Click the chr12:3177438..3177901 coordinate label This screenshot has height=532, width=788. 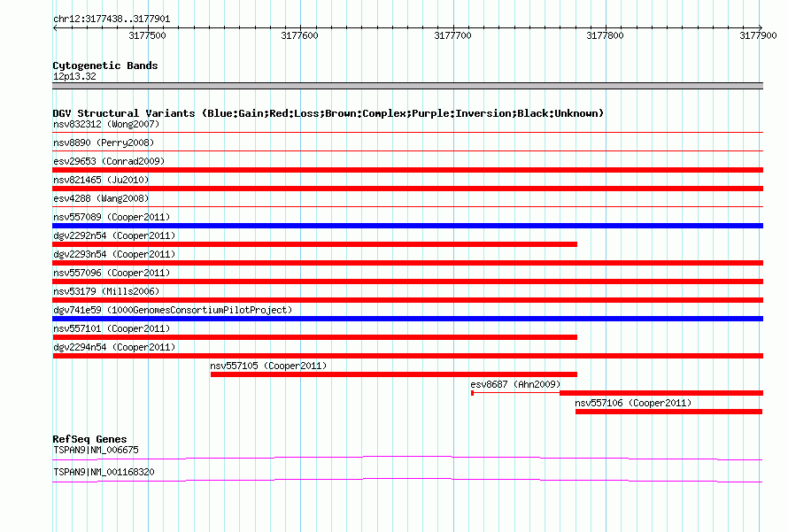[x=112, y=19]
